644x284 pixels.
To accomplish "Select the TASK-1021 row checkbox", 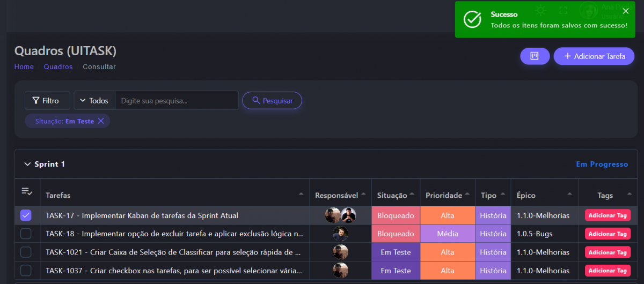I will click(26, 252).
